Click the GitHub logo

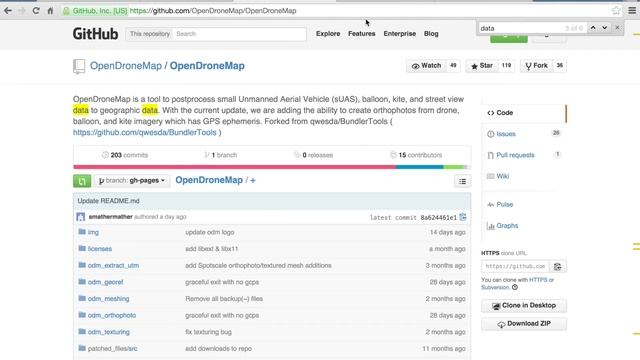pyautogui.click(x=96, y=34)
